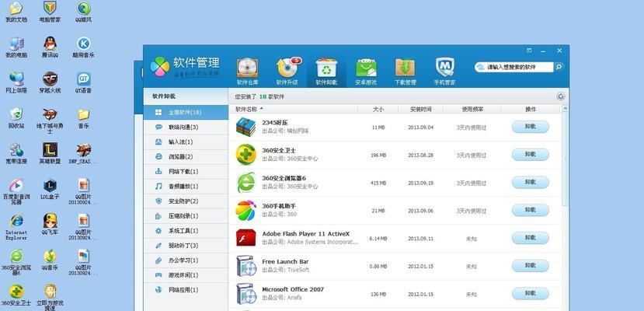The height and width of the screenshot is (311, 644).
Task: Open 我的电脑 desktop icon
Action: pos(16,47)
